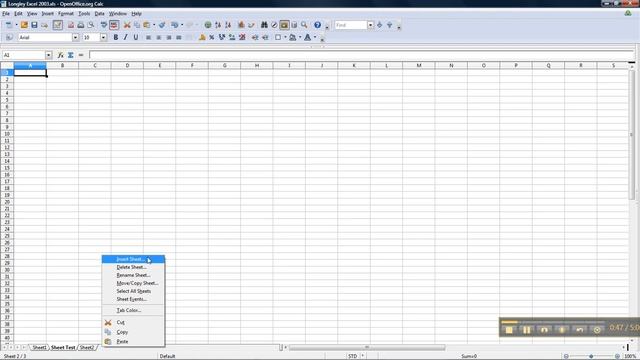Click the Open file icon
The width and height of the screenshot is (640, 360).
pyautogui.click(x=24, y=25)
